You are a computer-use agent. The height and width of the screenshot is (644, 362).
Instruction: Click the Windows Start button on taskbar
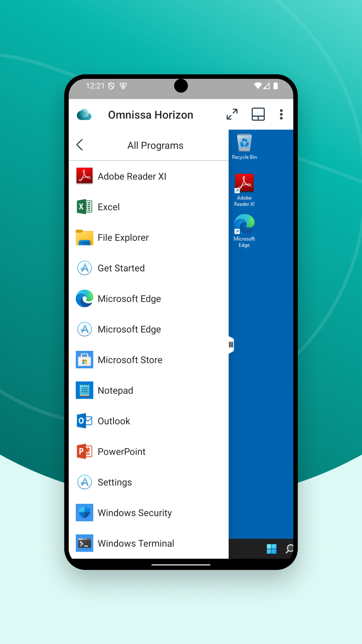tap(271, 549)
